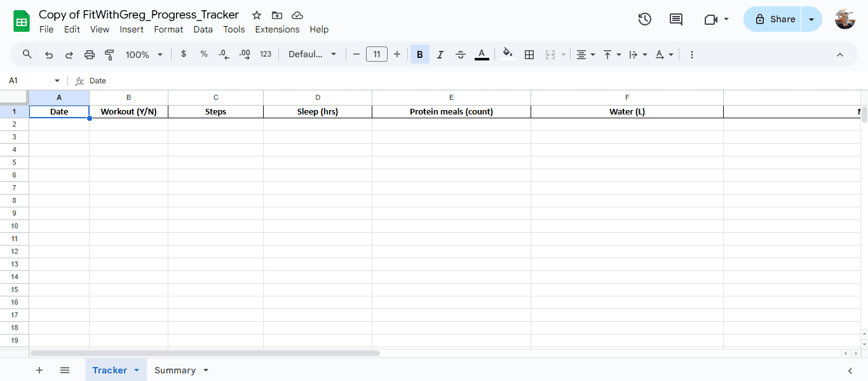Add a new sheet
The height and width of the screenshot is (381, 868).
tap(39, 370)
